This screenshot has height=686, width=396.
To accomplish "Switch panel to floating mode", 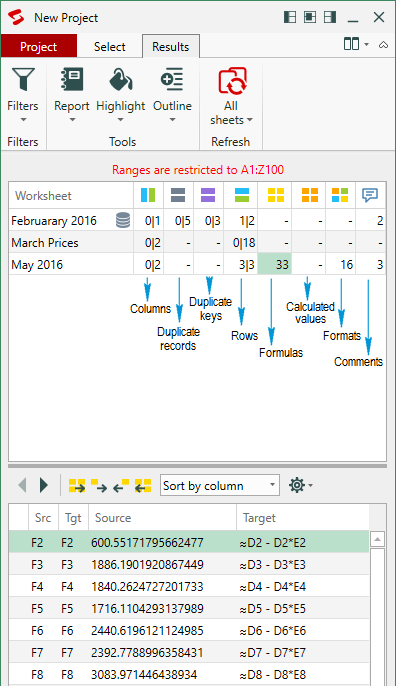I will click(310, 17).
